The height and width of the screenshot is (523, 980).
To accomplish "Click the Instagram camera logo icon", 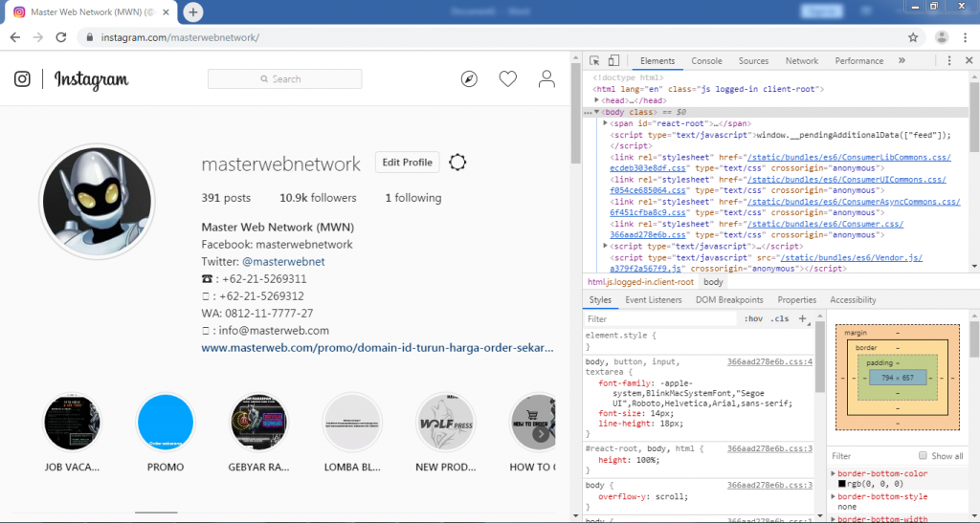I will pos(22,79).
